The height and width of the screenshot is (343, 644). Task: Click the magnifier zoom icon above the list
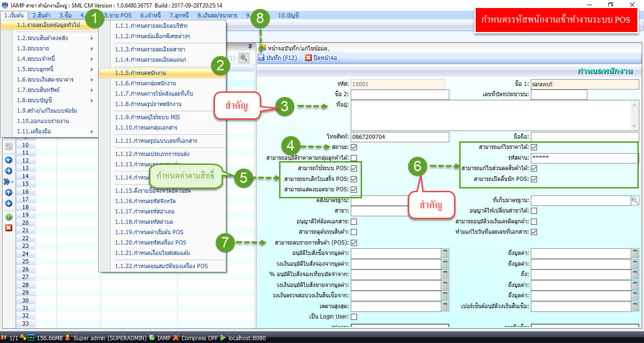click(x=243, y=57)
